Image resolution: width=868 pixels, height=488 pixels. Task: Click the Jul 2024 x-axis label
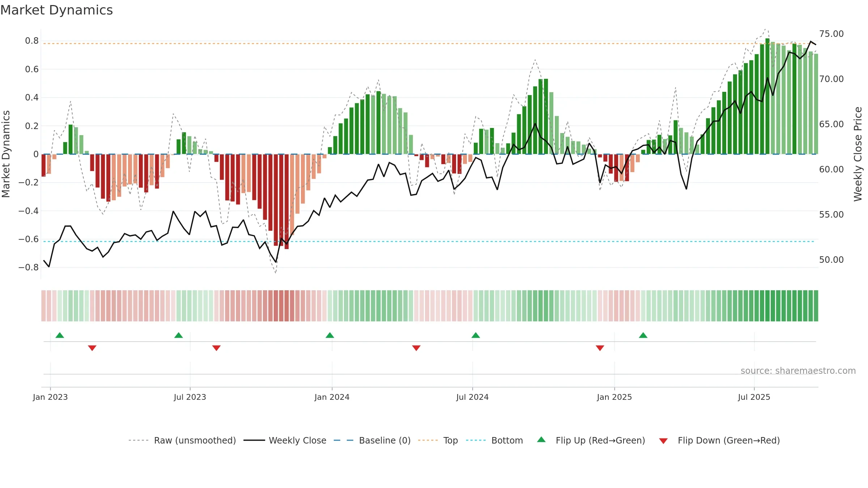(472, 397)
